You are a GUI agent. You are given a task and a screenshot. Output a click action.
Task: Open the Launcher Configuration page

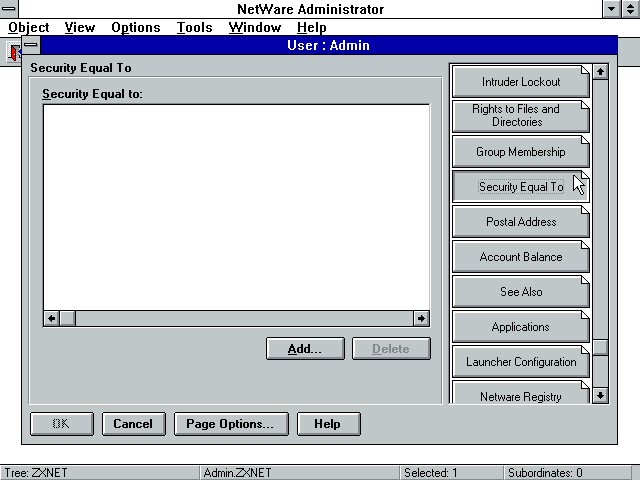[x=521, y=362]
